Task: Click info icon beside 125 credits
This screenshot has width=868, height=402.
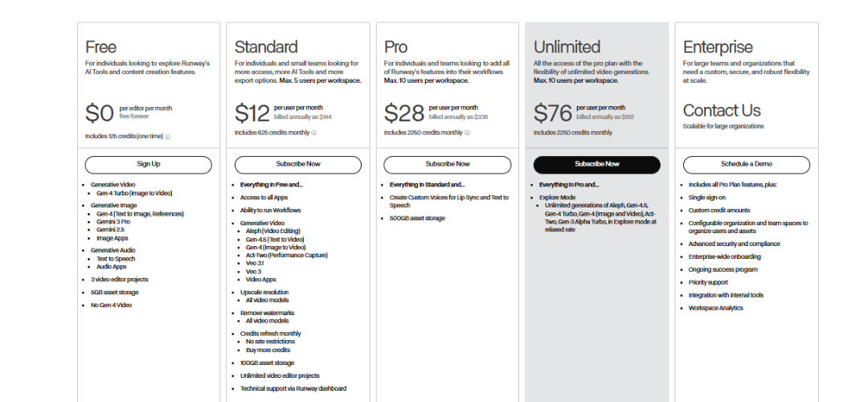Action: click(167, 137)
